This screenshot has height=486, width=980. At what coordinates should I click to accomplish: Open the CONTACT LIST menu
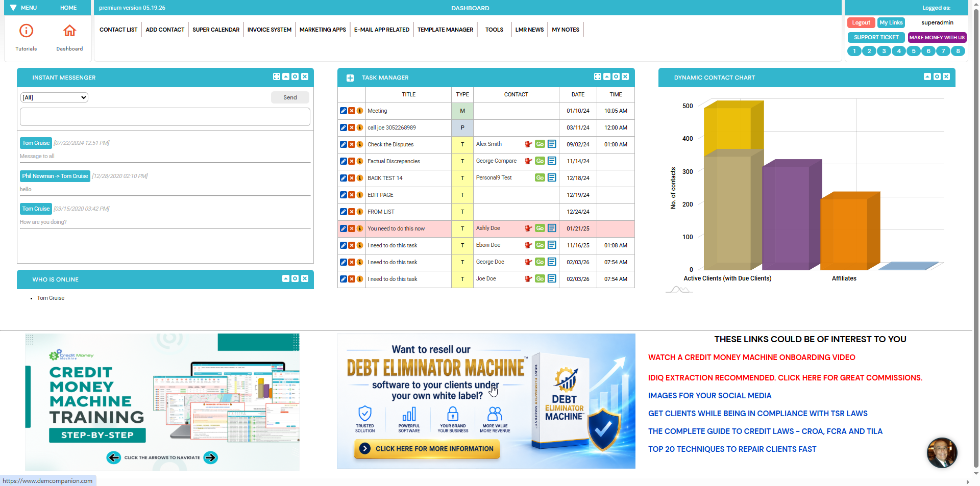tap(118, 30)
